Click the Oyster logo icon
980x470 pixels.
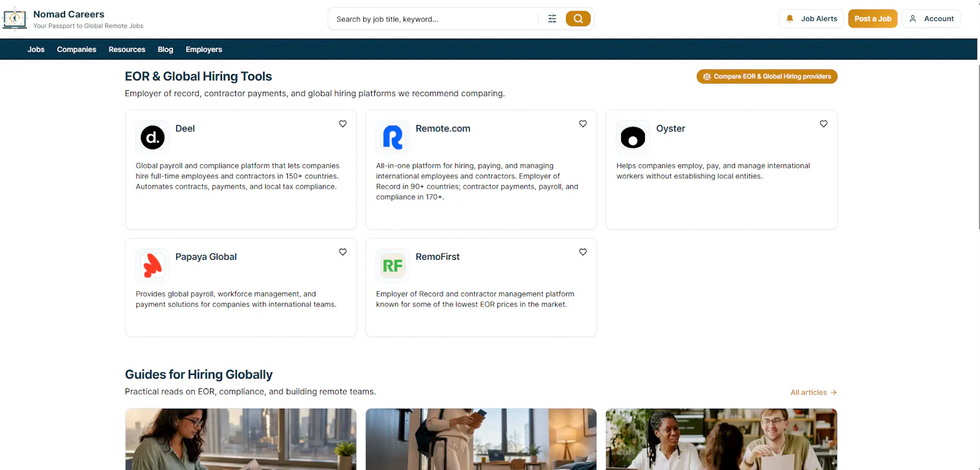633,137
